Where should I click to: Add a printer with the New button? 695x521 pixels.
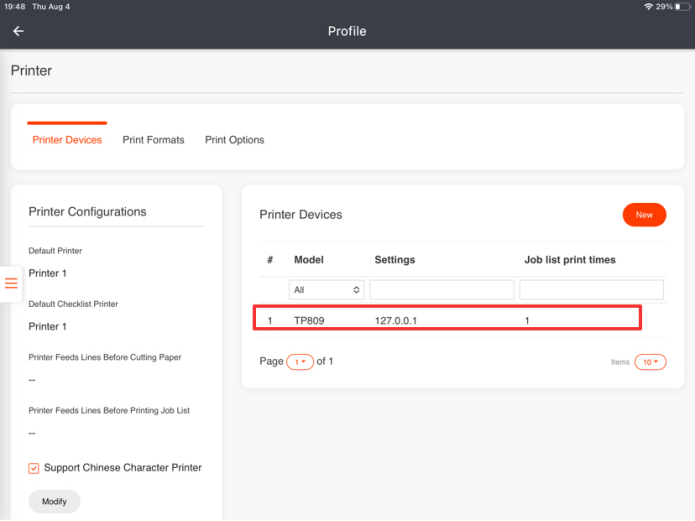(644, 215)
